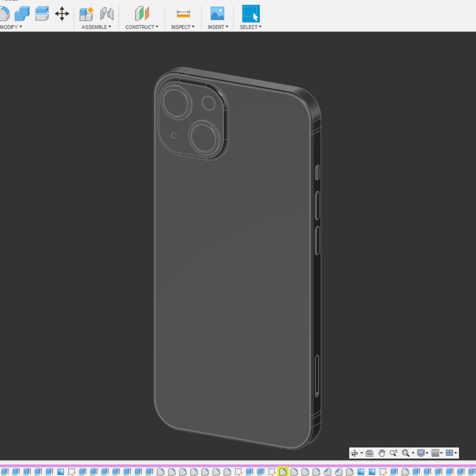Click the New Component icon

click(87, 14)
